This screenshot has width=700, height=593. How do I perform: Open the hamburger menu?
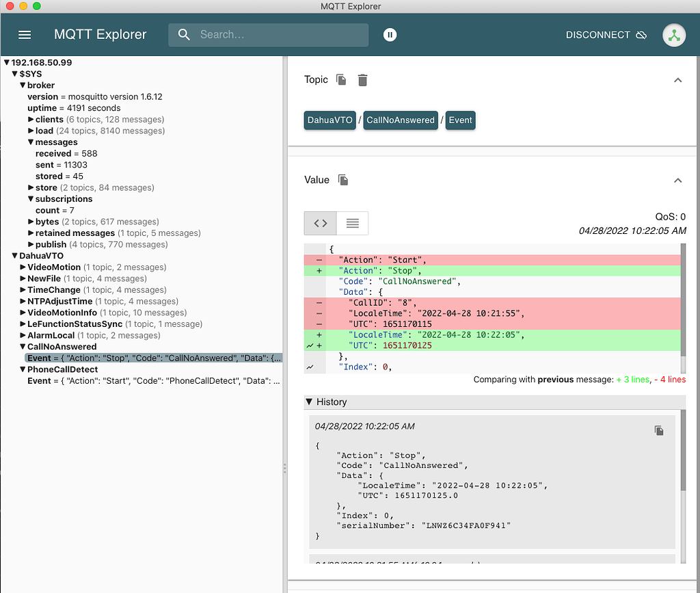coord(25,34)
